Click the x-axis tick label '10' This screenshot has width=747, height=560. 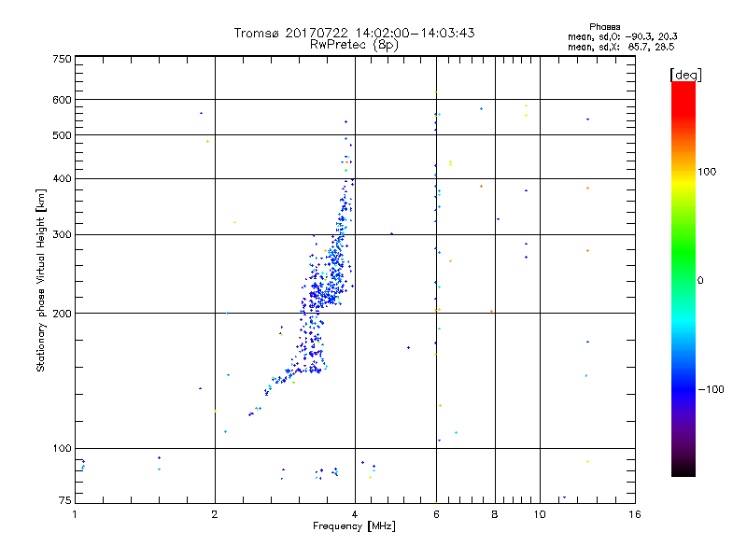coord(540,514)
